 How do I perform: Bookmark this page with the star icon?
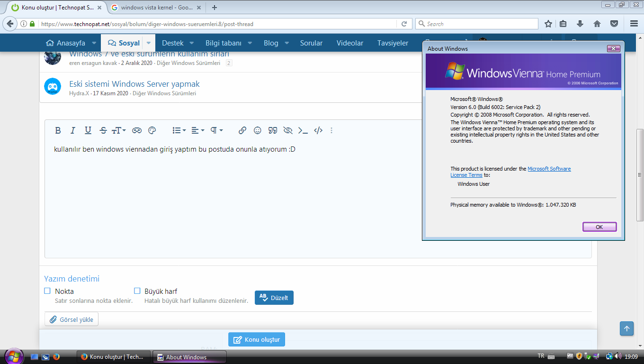[548, 24]
